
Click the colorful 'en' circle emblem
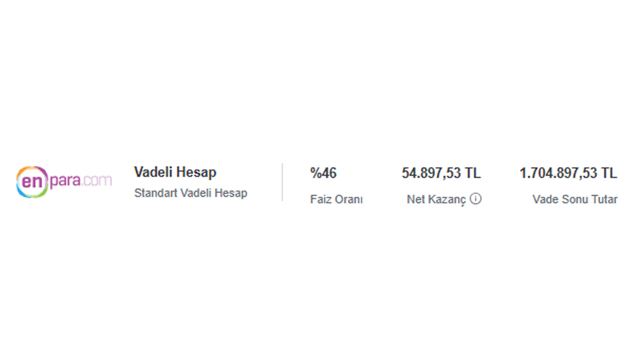coord(33,182)
